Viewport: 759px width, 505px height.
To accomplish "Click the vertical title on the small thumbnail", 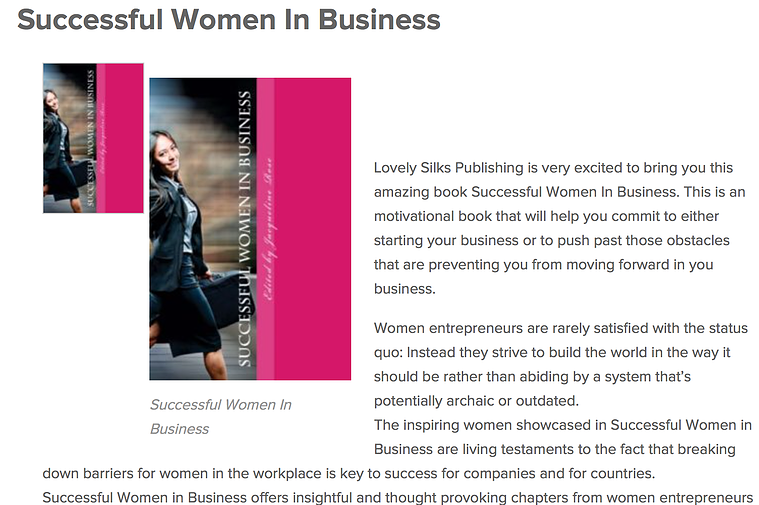I will pos(91,138).
